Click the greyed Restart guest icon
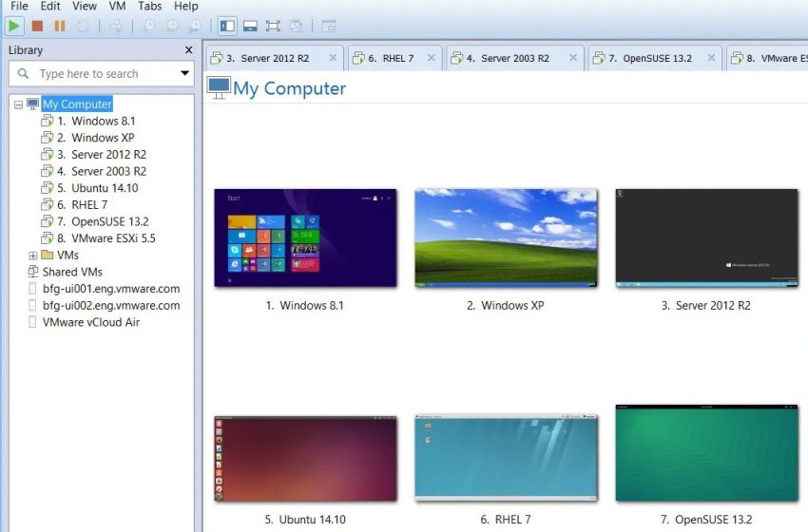 click(x=83, y=26)
